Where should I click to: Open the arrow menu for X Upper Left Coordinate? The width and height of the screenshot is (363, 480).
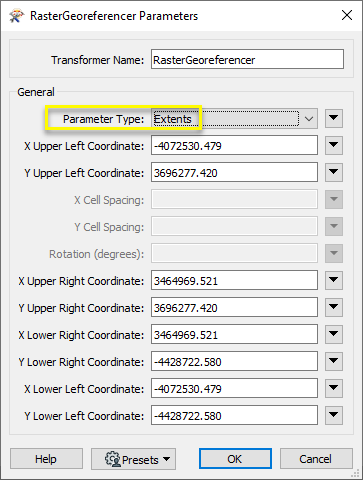click(334, 145)
